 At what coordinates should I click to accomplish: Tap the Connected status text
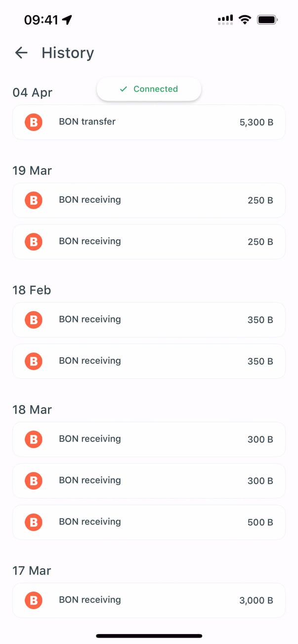coord(155,89)
